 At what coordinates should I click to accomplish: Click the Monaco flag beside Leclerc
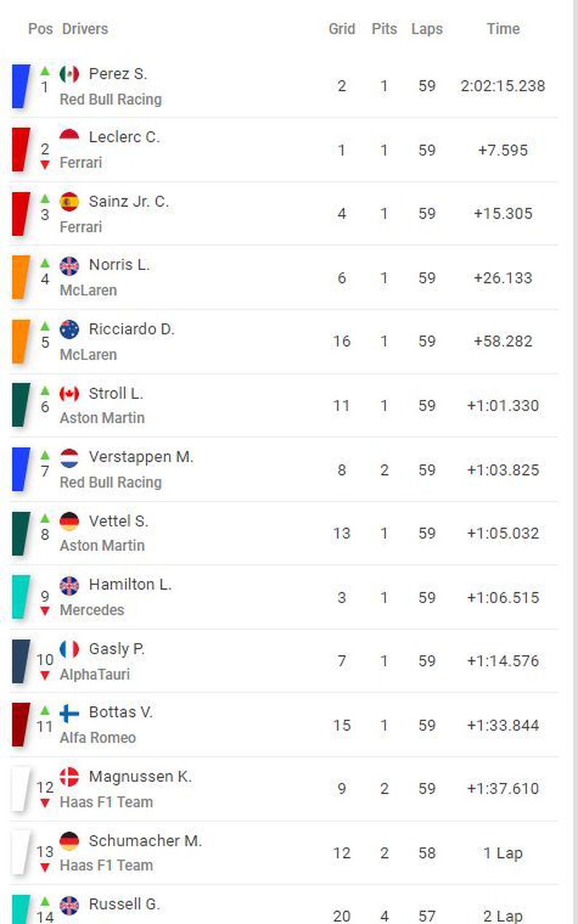coord(69,138)
